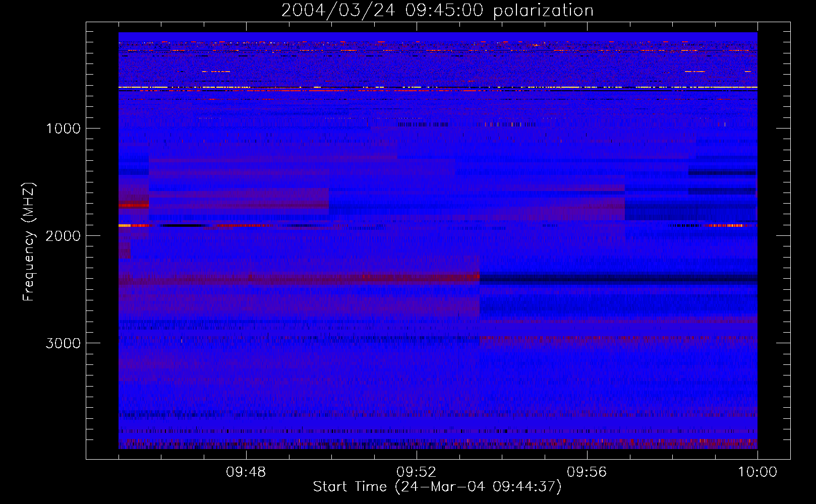Click the 'Frequency (MHZ)' axis label
The height and width of the screenshot is (504, 816).
tap(29, 242)
